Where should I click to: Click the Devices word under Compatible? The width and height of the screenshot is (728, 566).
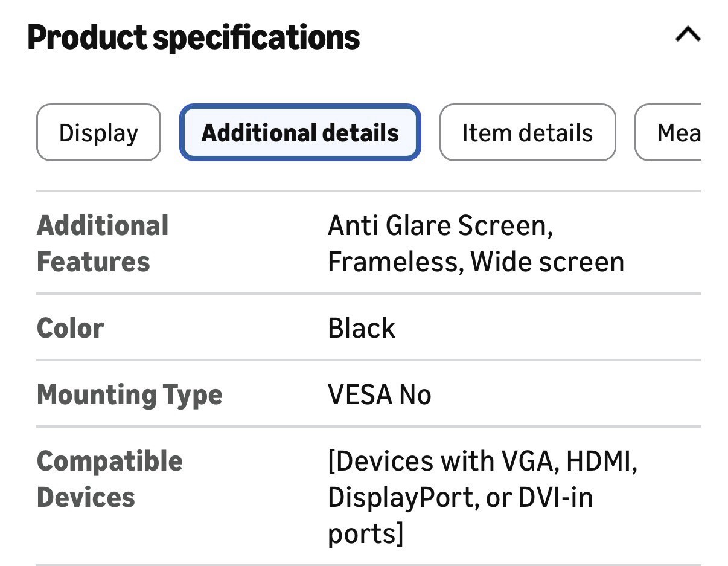[86, 498]
